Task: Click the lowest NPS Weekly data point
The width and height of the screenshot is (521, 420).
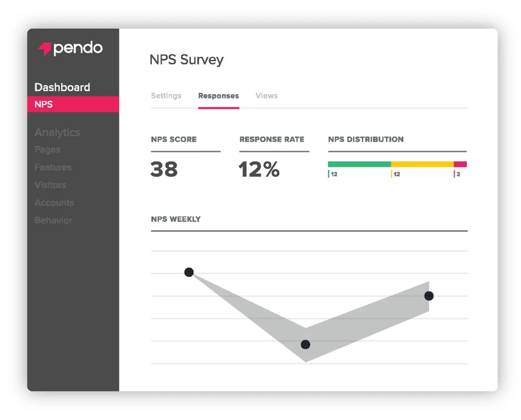Action: tap(305, 345)
